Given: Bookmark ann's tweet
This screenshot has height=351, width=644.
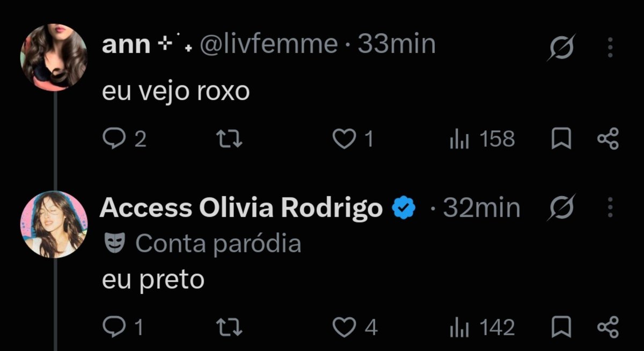Looking at the screenshot, I should point(561,140).
